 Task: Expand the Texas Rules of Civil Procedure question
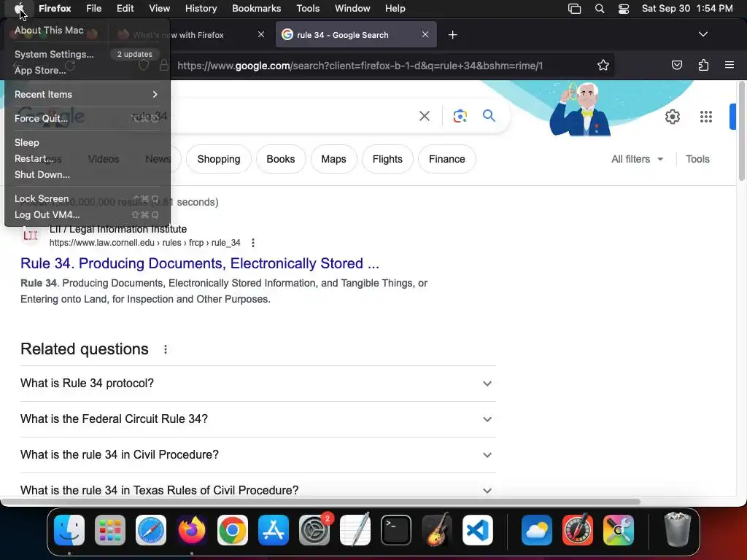pos(258,490)
